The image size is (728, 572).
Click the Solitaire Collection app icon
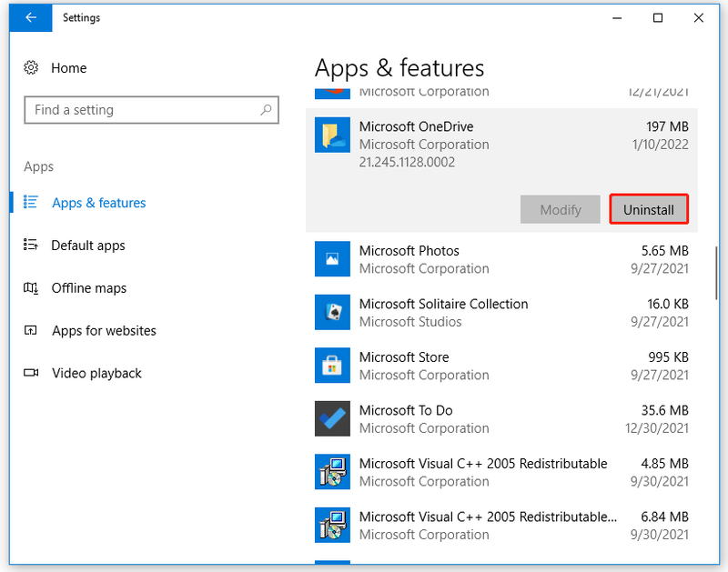click(332, 312)
